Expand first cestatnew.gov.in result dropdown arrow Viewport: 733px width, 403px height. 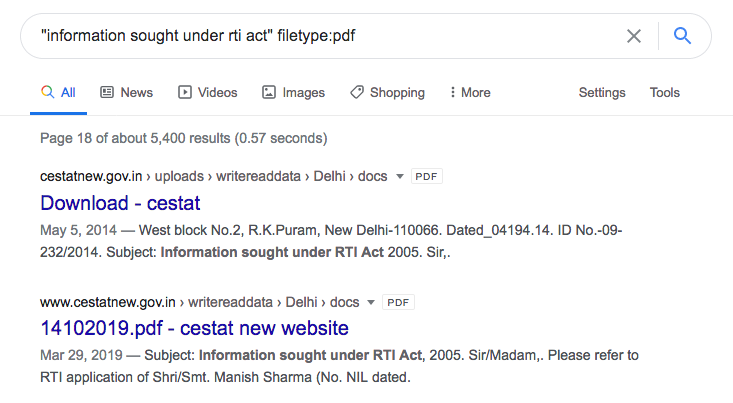[400, 176]
